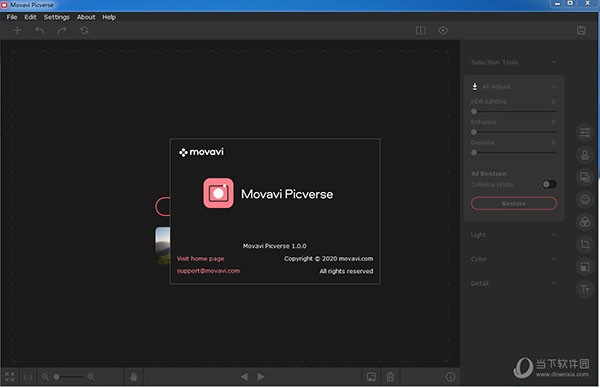Close the Movavi Picverse window
Screen dimensions: 600x388
click(588, 3)
